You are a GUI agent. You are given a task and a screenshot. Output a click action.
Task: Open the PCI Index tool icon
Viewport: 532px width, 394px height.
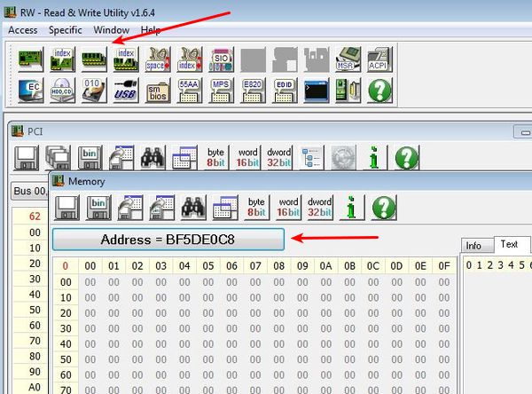point(62,59)
